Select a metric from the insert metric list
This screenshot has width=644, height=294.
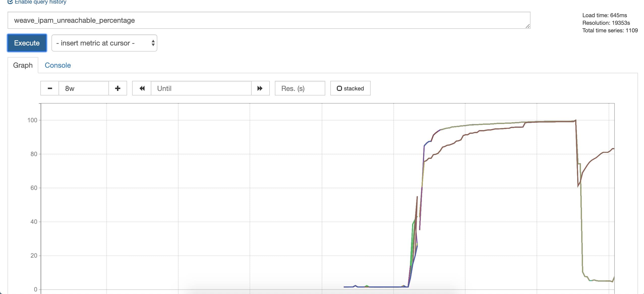pyautogui.click(x=104, y=43)
